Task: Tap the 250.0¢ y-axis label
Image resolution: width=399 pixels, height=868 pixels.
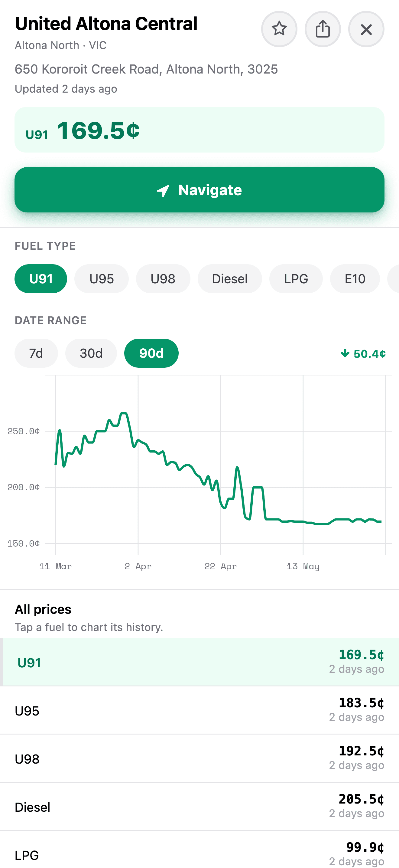Action: tap(24, 431)
